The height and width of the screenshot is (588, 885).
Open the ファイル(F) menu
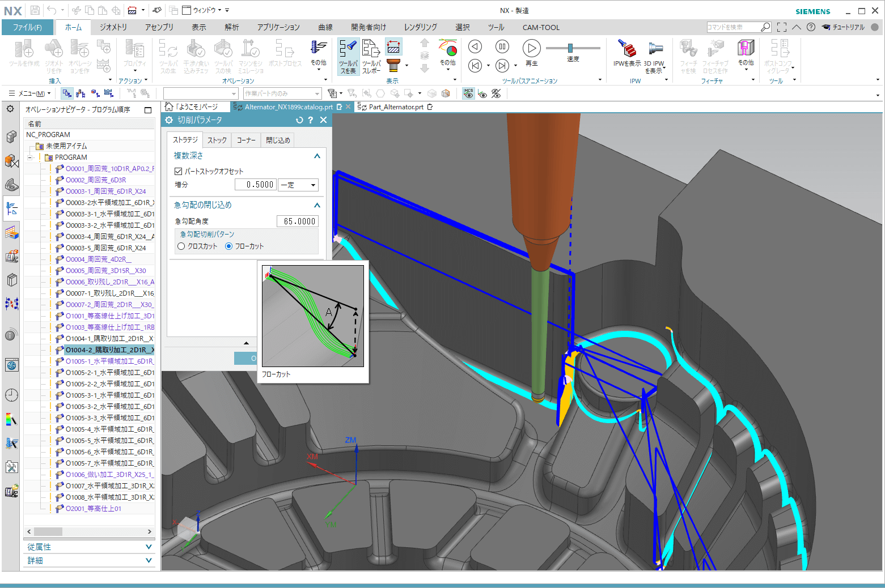[27, 27]
